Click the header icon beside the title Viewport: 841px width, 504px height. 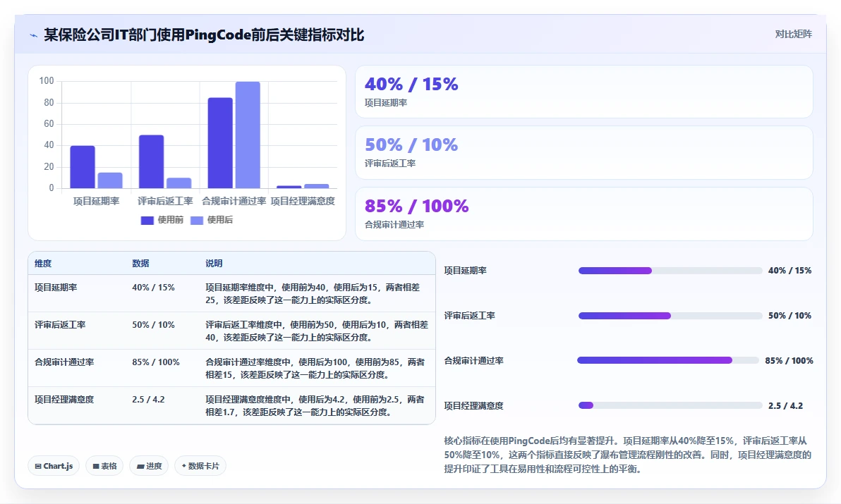pos(33,36)
